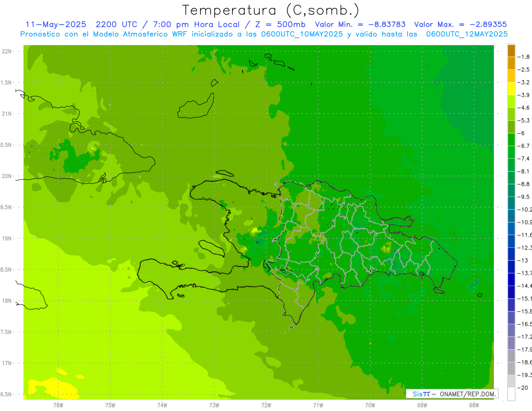Click the '21N' latitude axis label
The height and width of the screenshot is (411, 532).
pos(7,114)
